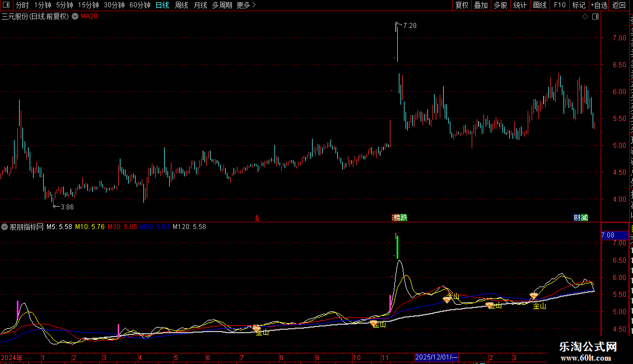Image resolution: width=633 pixels, height=364 pixels.
Task: Click the 7.00 price axis label in main chart
Action: pos(619,38)
